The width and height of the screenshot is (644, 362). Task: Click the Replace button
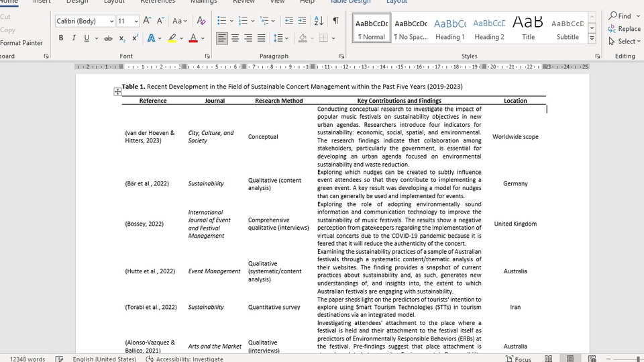tap(625, 29)
